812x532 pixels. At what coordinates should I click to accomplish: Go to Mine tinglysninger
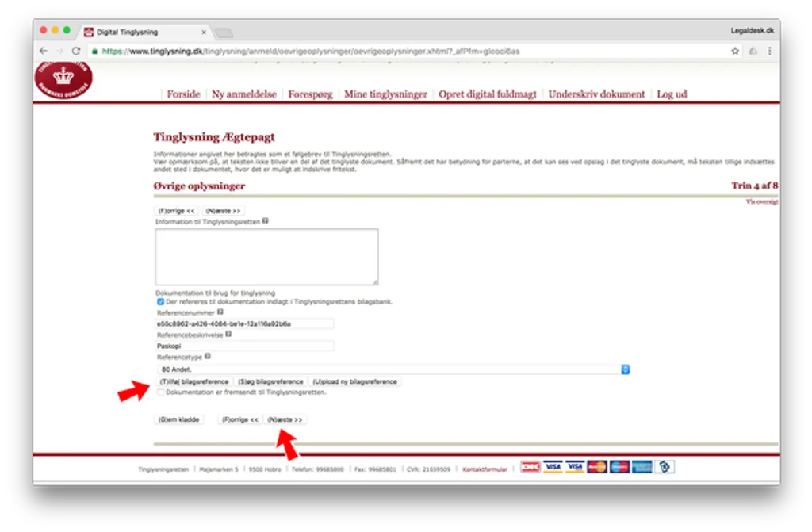386,94
